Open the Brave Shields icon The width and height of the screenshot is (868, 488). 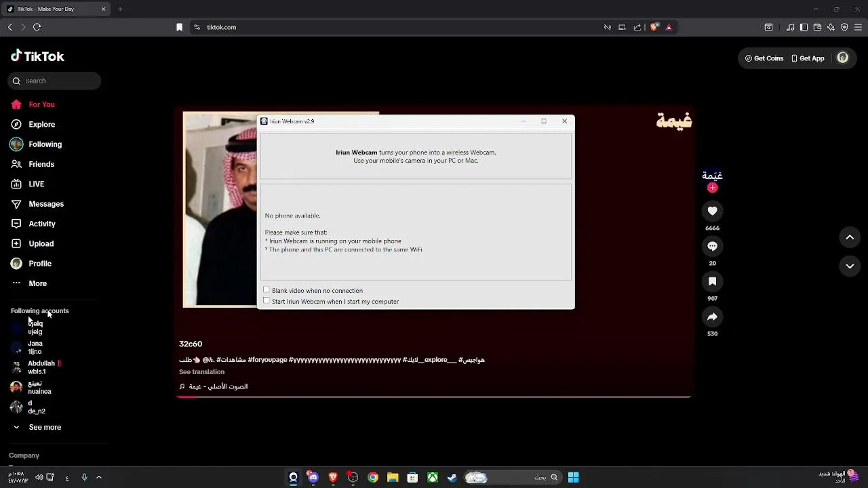tap(654, 27)
